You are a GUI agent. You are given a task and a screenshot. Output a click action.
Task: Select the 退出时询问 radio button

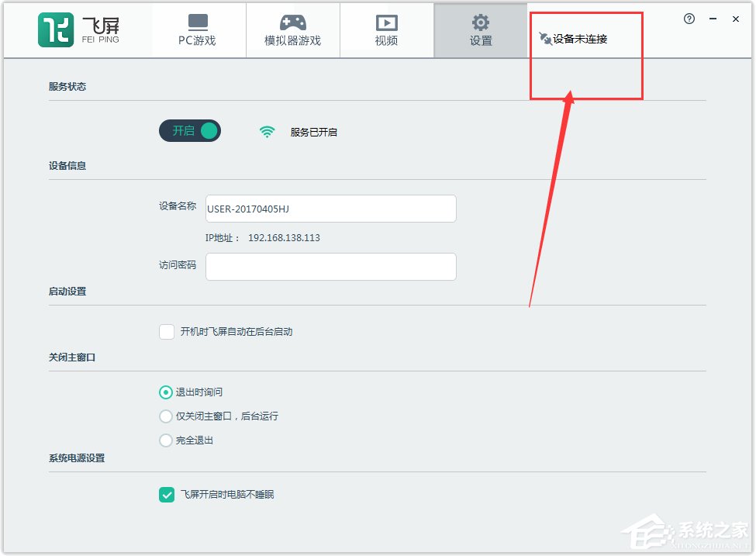coord(166,392)
